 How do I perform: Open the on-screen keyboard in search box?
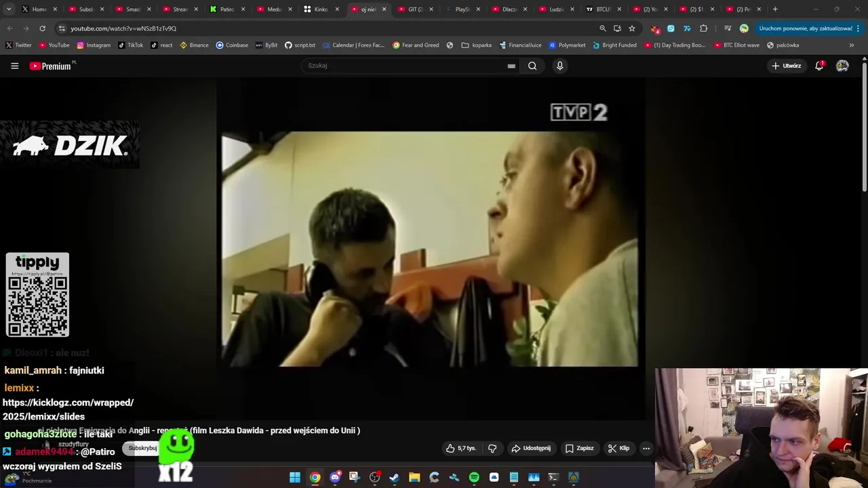[511, 66]
